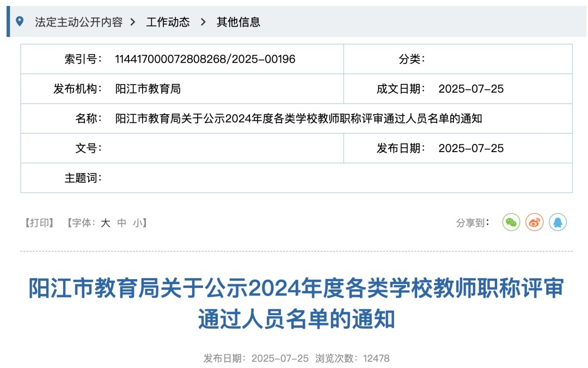This screenshot has height=368, width=588.
Task: Click the index number 114417000072808268/2025-00196
Action: [205, 59]
